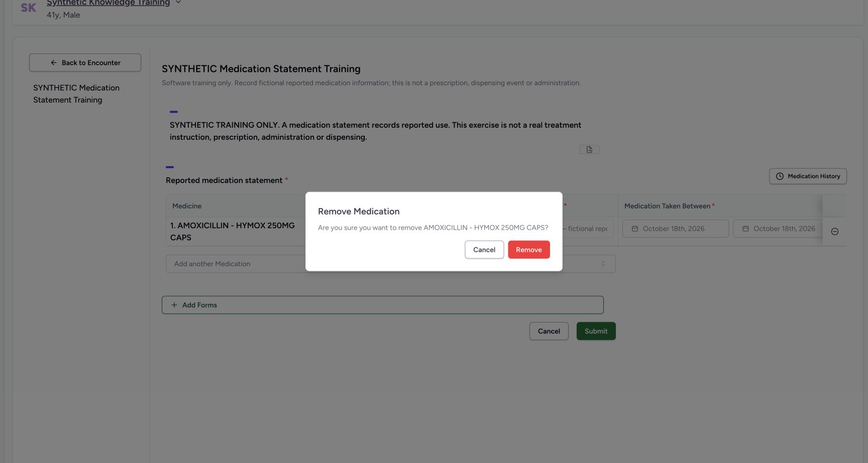The width and height of the screenshot is (868, 463).
Task: Click the fictional reported note field
Action: [588, 229]
